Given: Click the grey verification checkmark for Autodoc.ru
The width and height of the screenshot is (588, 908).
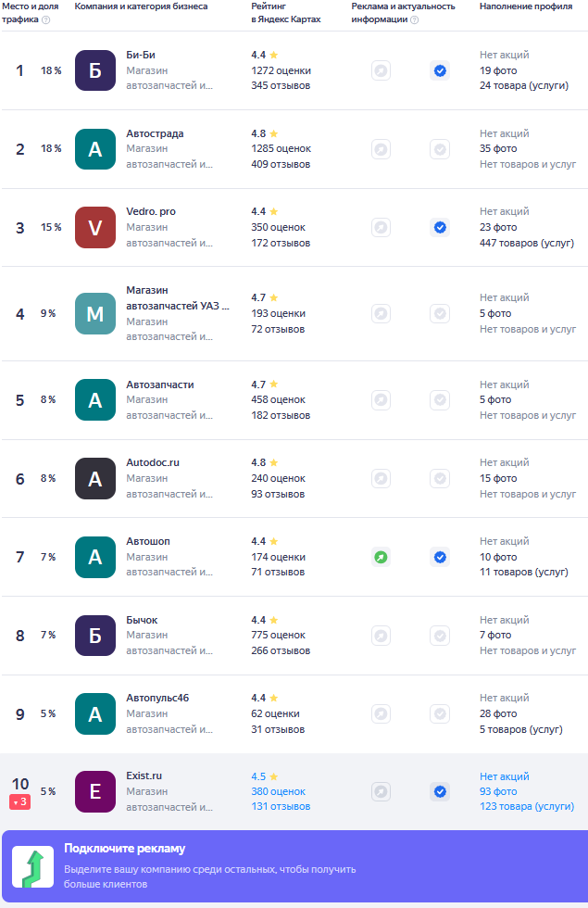Looking at the screenshot, I should (440, 478).
